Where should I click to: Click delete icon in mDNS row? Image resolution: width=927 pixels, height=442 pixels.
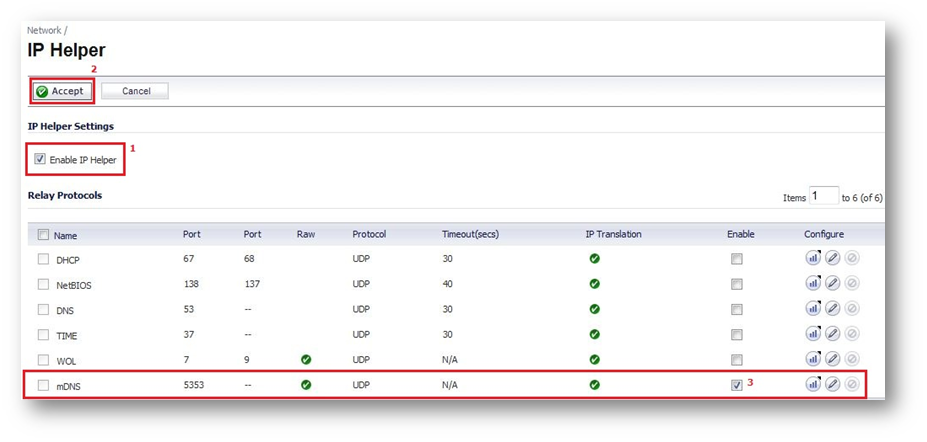[851, 384]
